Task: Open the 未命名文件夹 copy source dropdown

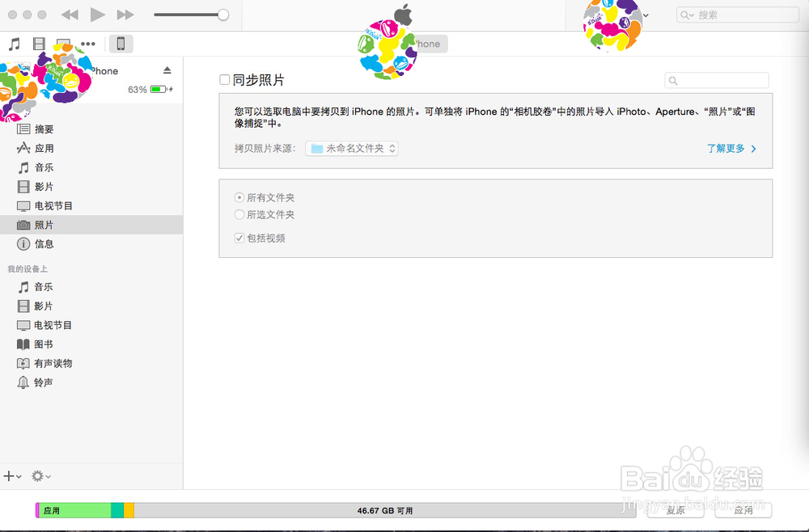Action: point(351,148)
